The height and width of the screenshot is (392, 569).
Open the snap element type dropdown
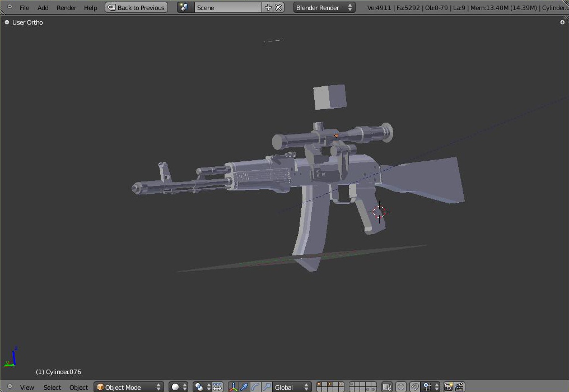click(x=431, y=388)
